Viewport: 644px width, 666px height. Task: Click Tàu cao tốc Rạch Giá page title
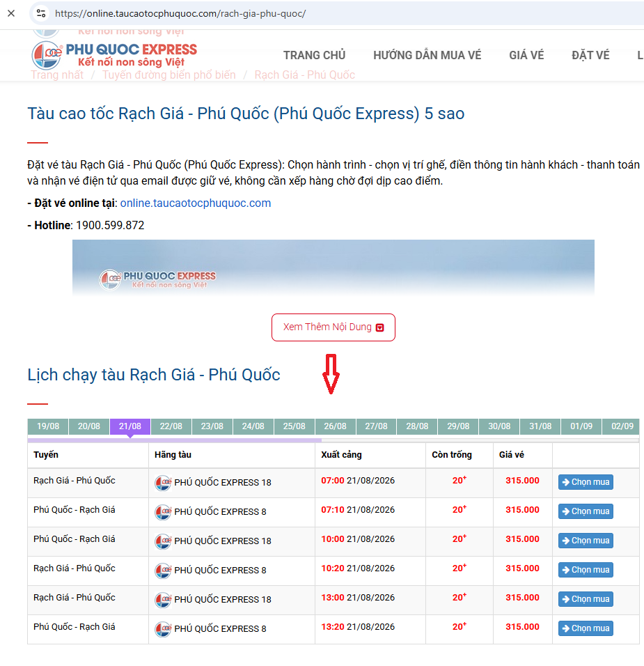[x=246, y=114]
